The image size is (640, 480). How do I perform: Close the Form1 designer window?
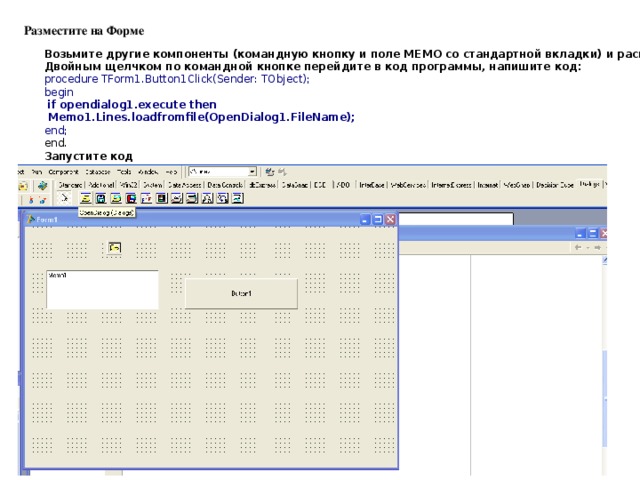click(391, 220)
